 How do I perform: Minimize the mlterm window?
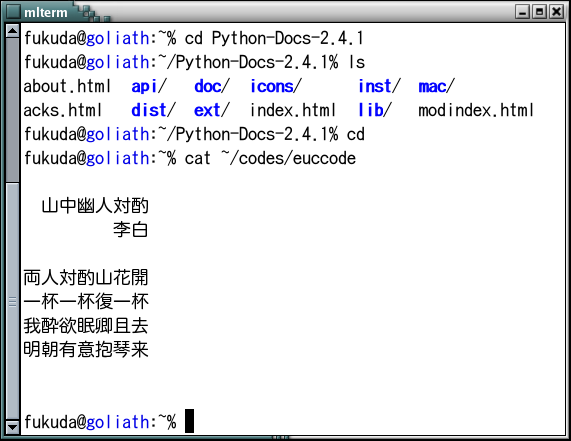[523, 12]
